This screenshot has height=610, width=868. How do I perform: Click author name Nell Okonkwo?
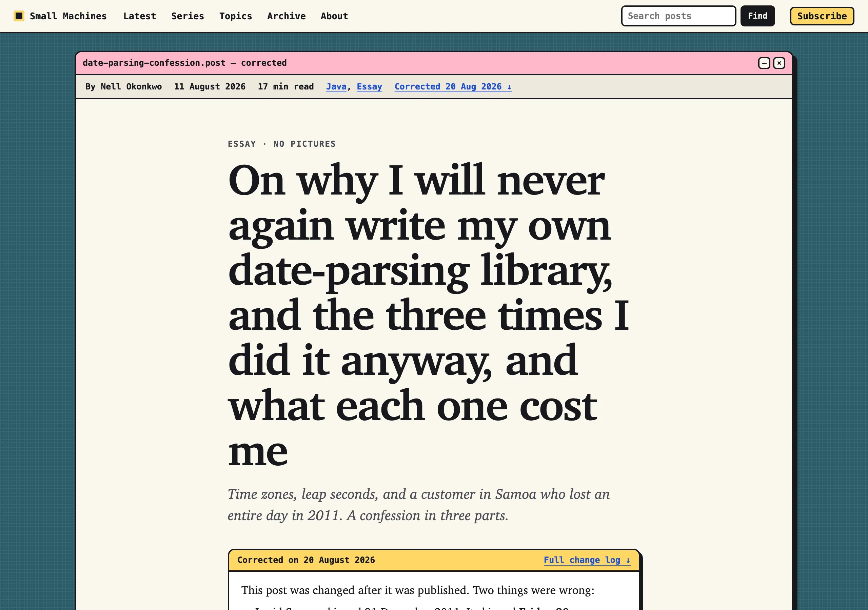click(131, 86)
